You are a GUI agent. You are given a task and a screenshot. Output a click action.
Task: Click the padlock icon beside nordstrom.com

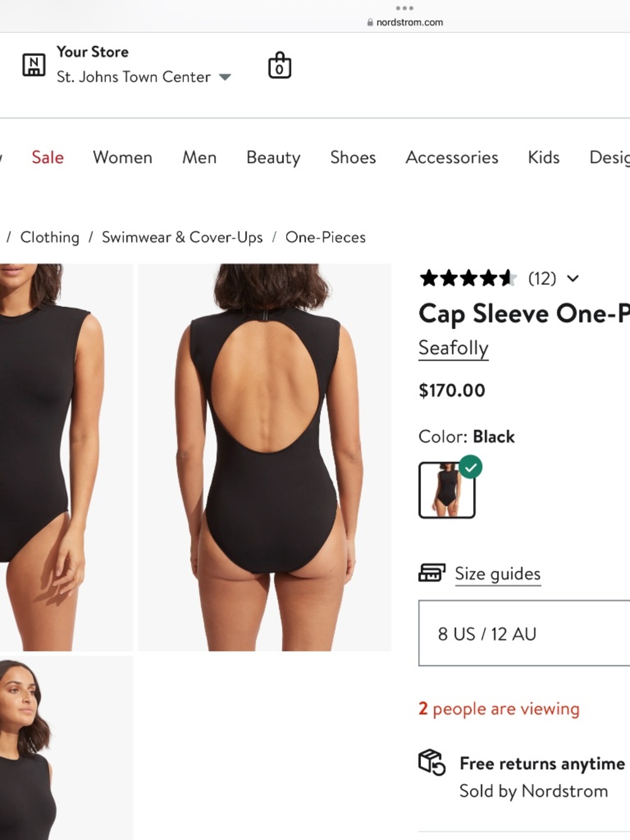(x=371, y=21)
